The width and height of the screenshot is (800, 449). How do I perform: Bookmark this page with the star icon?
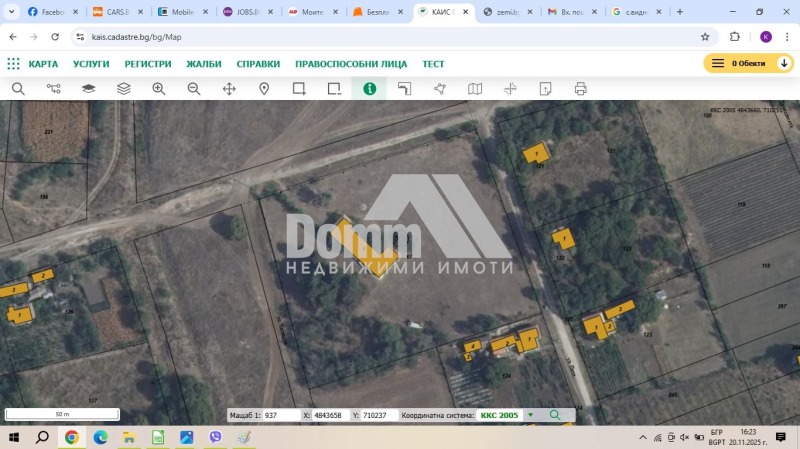click(x=705, y=36)
